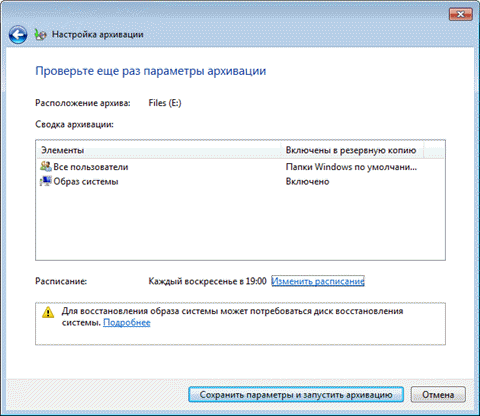Click the All users icon in list
The image size is (480, 416).
[x=46, y=166]
